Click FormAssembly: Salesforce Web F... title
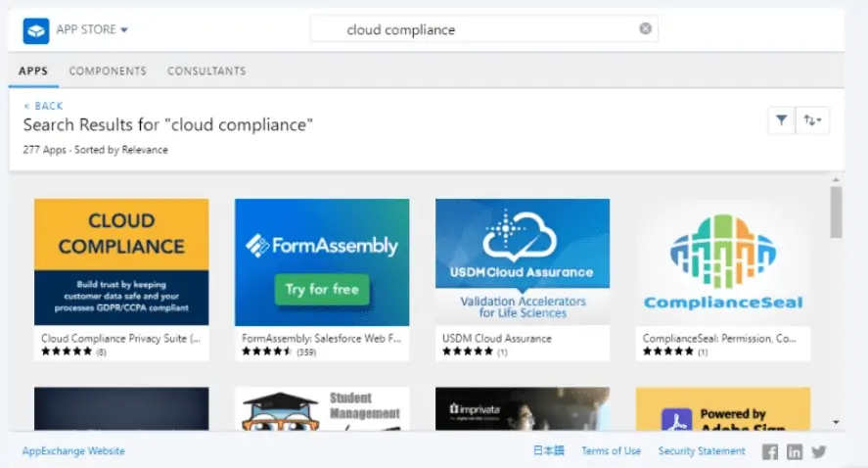Image resolution: width=868 pixels, height=468 pixels. pyautogui.click(x=322, y=339)
